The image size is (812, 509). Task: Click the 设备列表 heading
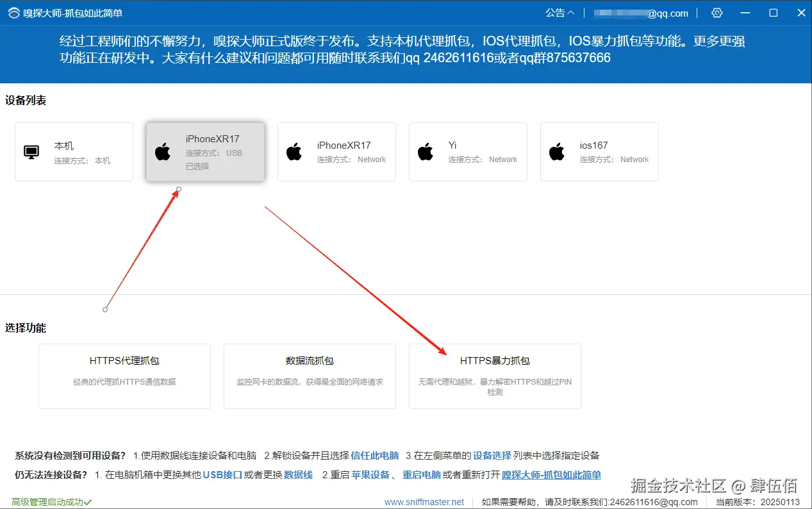point(26,101)
